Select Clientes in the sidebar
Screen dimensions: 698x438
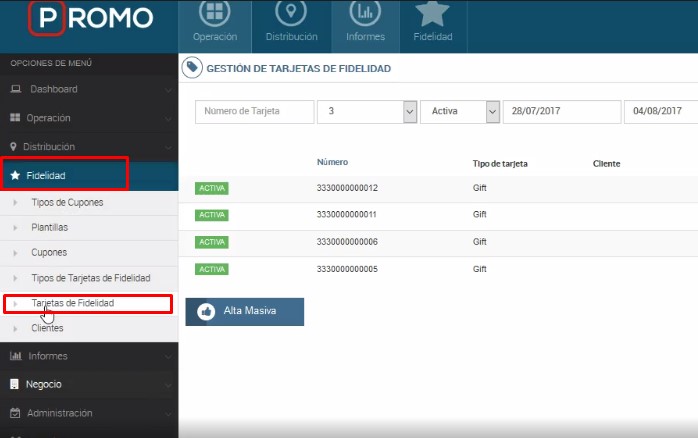pyautogui.click(x=47, y=328)
